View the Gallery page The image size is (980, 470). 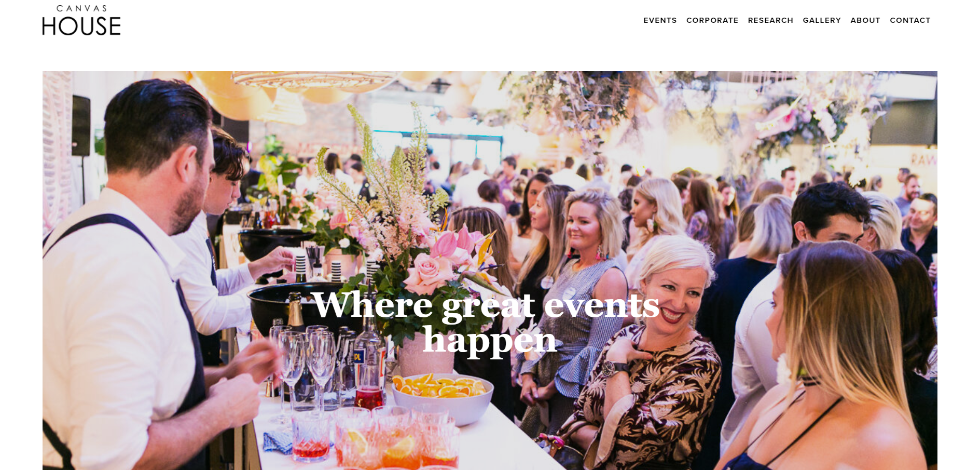(x=822, y=20)
